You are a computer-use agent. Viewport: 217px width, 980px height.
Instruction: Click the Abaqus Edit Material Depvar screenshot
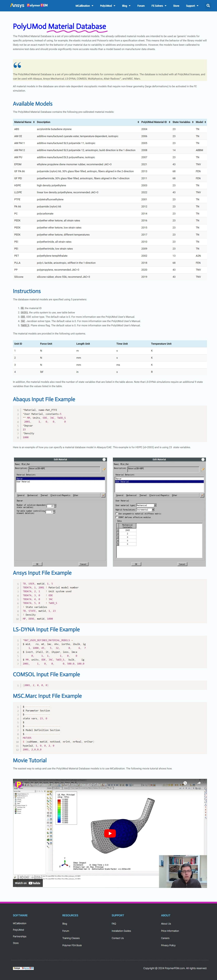(x=61, y=512)
